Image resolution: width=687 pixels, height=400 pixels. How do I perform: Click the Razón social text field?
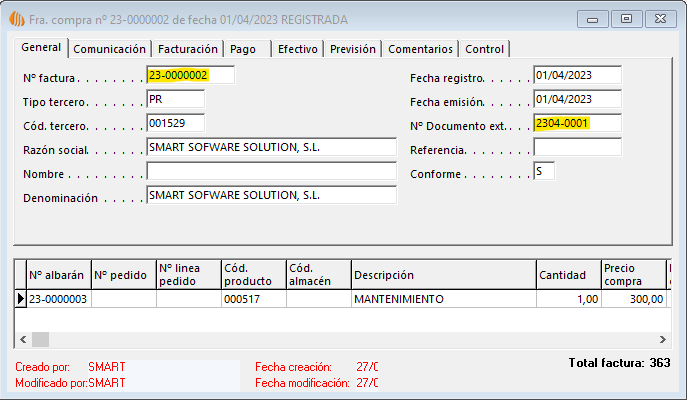point(271,147)
